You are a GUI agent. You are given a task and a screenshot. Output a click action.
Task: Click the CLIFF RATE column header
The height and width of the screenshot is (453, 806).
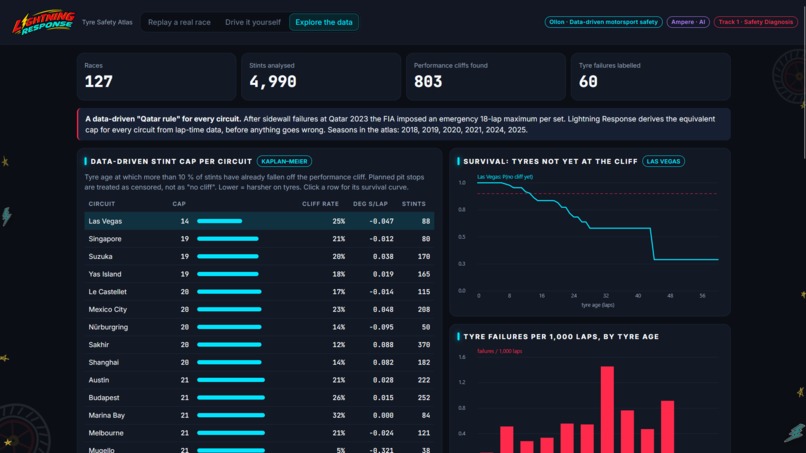click(320, 204)
